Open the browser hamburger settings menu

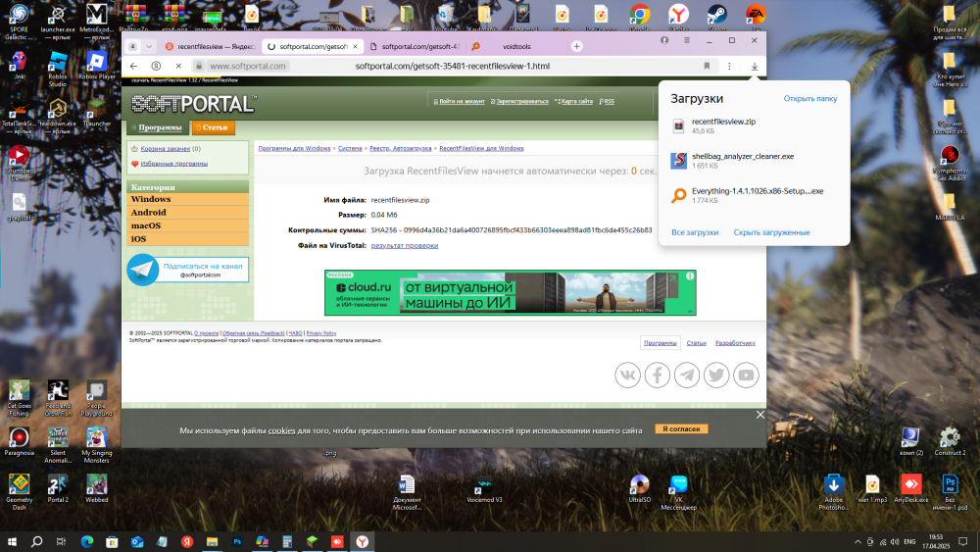point(686,40)
